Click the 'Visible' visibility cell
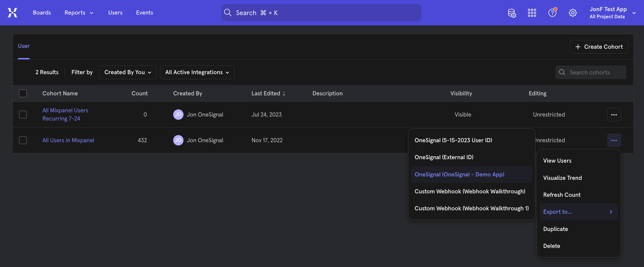 [463, 114]
